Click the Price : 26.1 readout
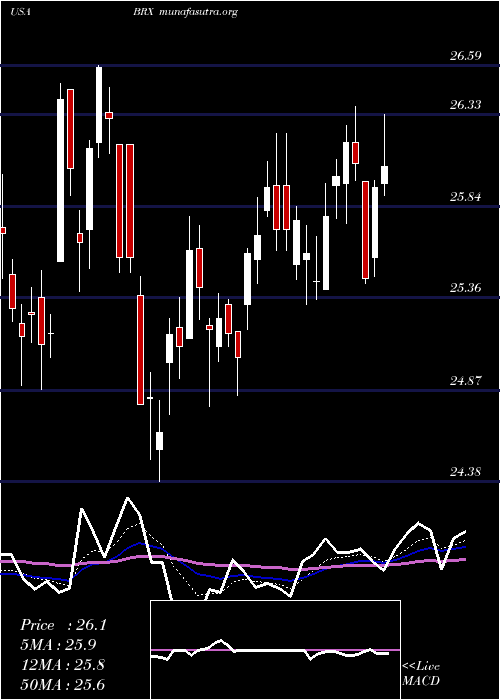Image resolution: width=500 pixels, height=700 pixels. coord(63,625)
